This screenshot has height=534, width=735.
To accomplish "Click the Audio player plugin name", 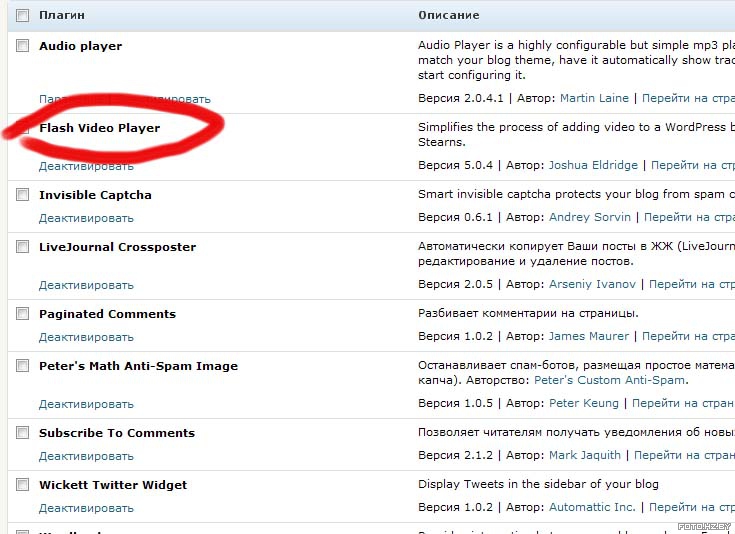I will pyautogui.click(x=81, y=46).
